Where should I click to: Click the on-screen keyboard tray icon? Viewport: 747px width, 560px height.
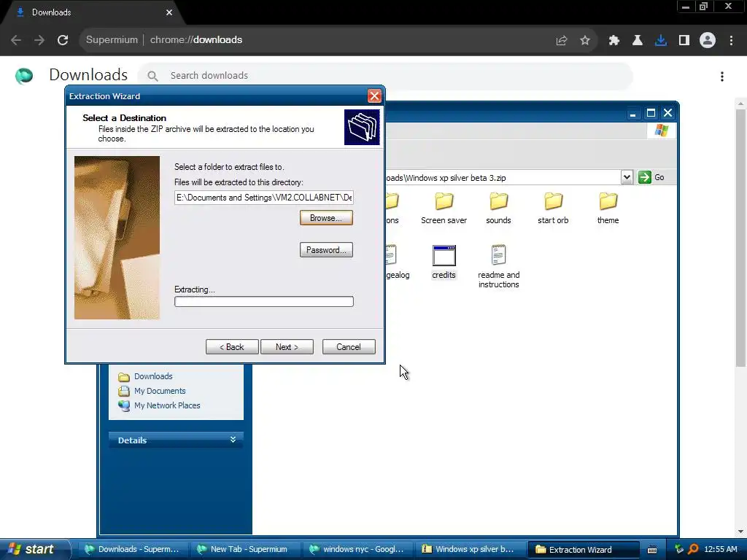point(652,550)
